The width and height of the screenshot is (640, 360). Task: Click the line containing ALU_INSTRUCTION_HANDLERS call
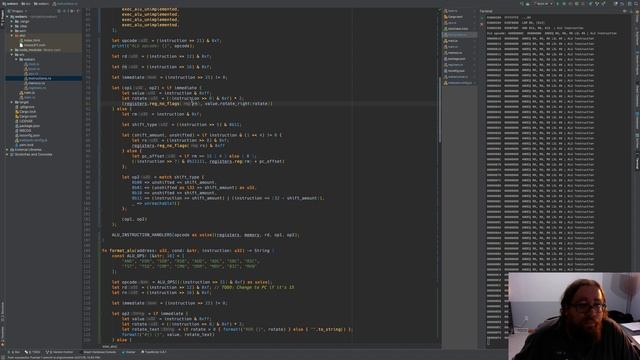tap(205, 235)
